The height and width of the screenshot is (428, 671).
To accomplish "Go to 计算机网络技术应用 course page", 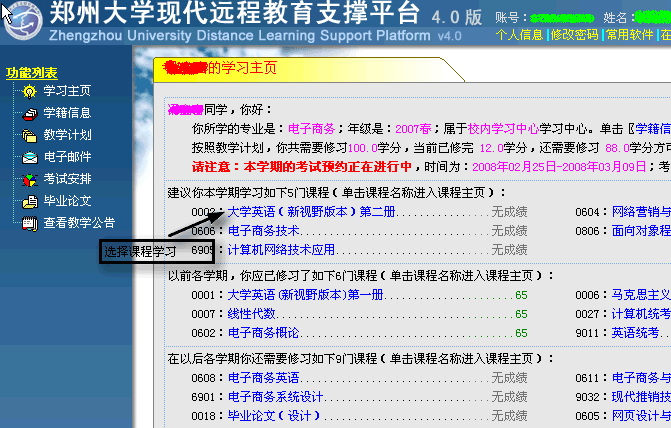I will coord(281,250).
